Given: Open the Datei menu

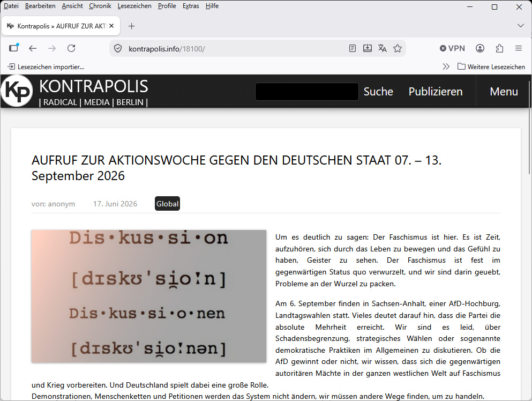Looking at the screenshot, I should pyautogui.click(x=11, y=6).
